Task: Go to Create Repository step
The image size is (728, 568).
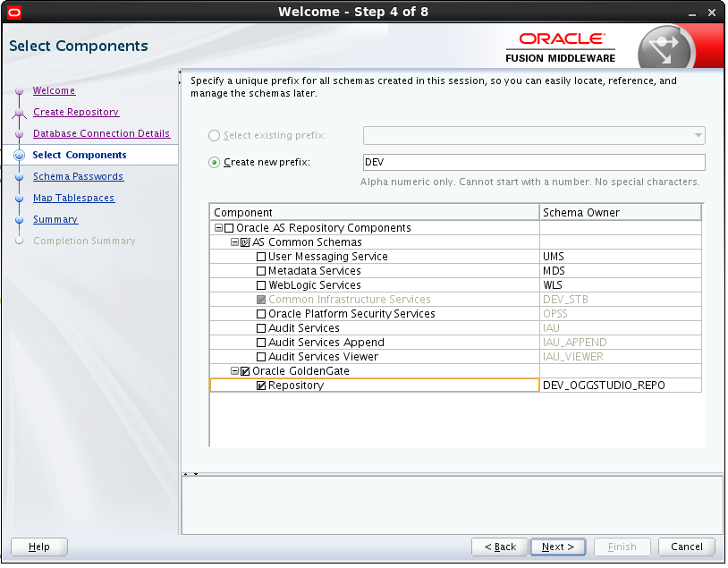Action: click(x=76, y=112)
